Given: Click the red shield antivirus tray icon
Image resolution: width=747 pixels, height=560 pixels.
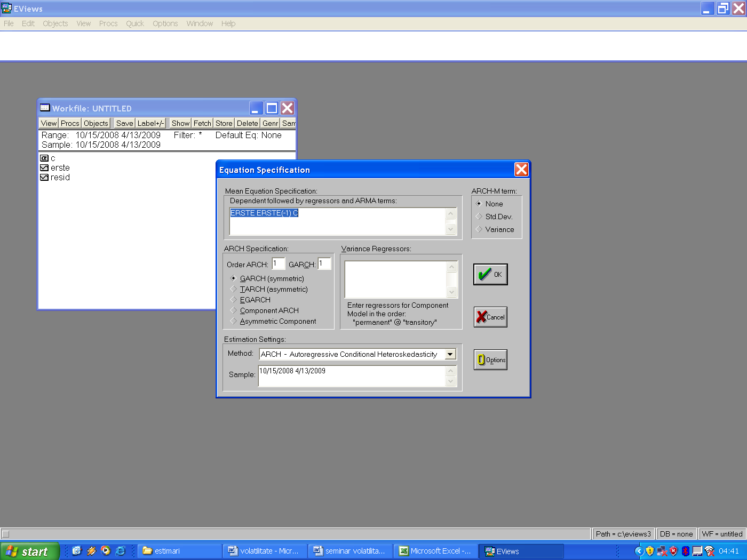Looking at the screenshot, I should [x=673, y=551].
